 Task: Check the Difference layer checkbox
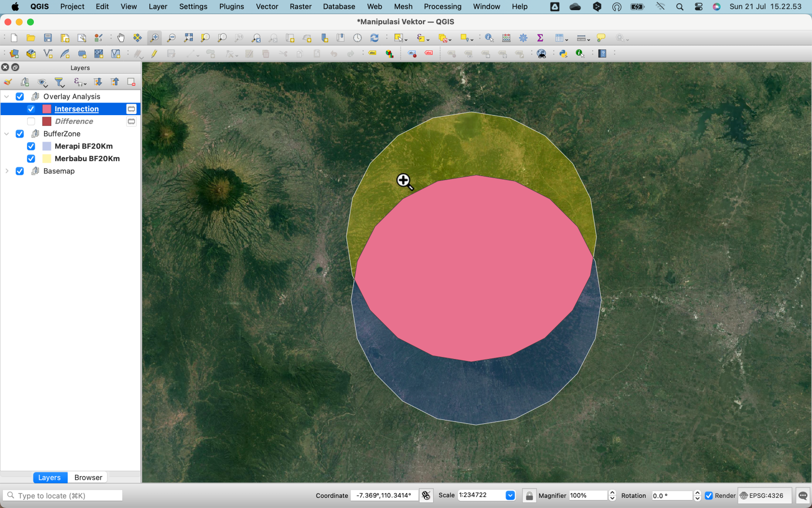[x=31, y=121]
